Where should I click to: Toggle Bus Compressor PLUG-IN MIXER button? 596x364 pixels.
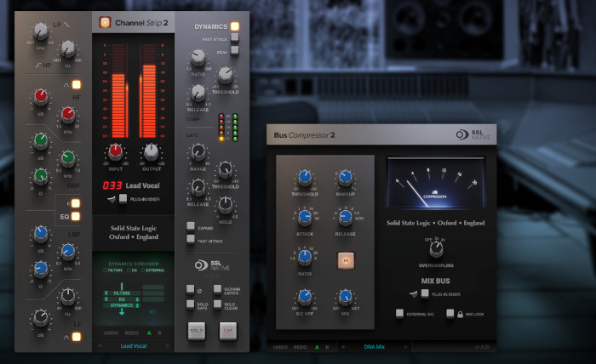pos(425,293)
